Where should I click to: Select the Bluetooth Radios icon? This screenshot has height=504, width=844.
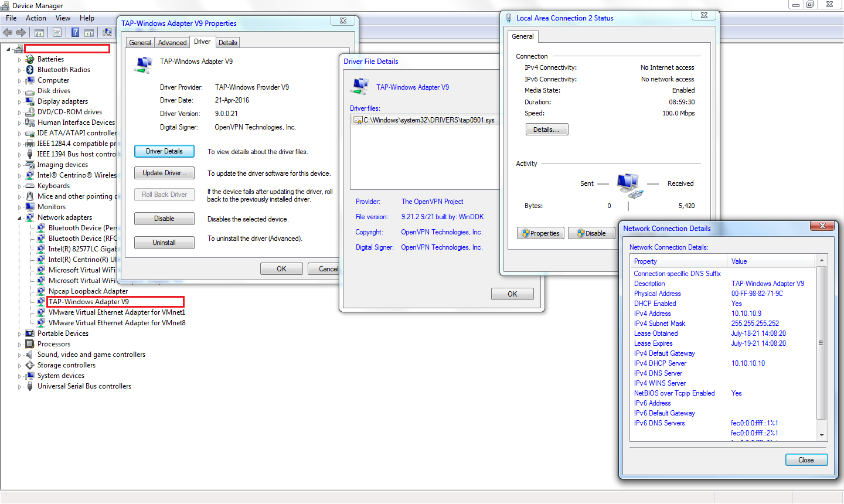coord(30,70)
